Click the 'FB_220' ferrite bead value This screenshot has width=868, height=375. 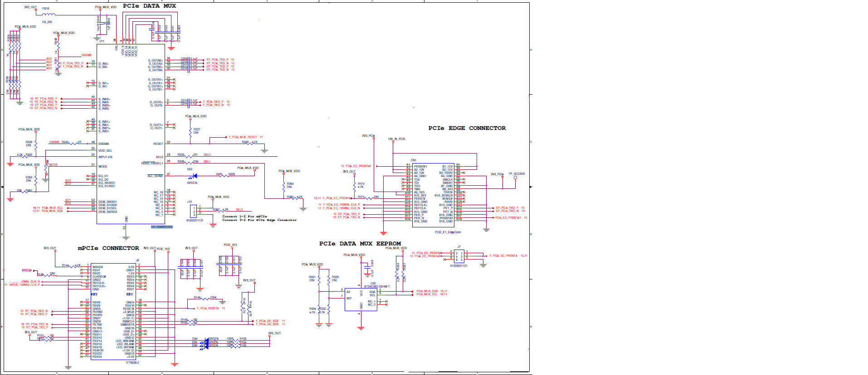click(x=47, y=22)
